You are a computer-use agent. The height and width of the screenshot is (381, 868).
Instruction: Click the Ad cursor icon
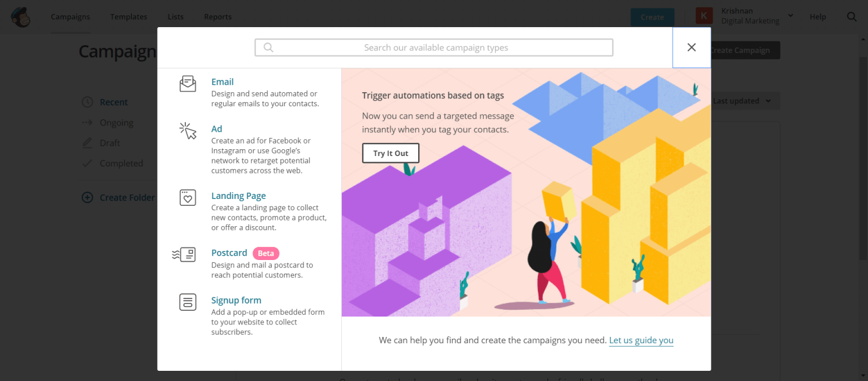(x=188, y=131)
